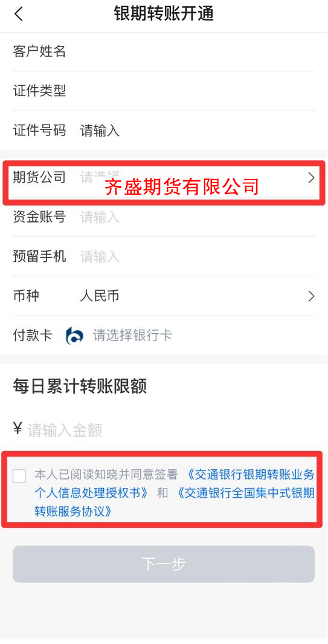Focus the 预留手机 input field

pos(197,257)
